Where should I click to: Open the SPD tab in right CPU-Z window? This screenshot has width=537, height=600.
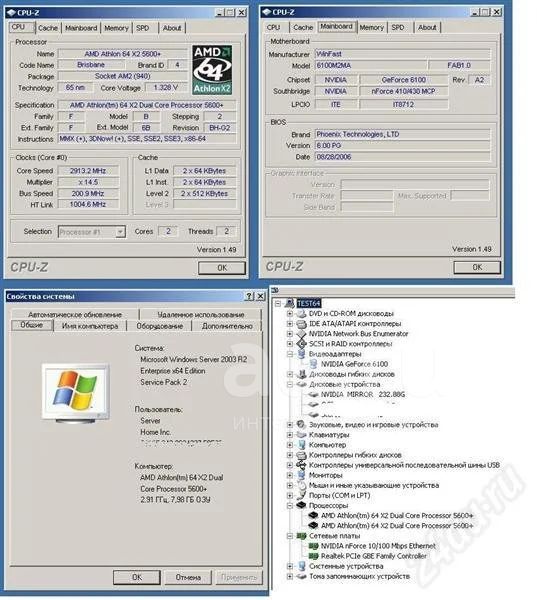point(398,28)
